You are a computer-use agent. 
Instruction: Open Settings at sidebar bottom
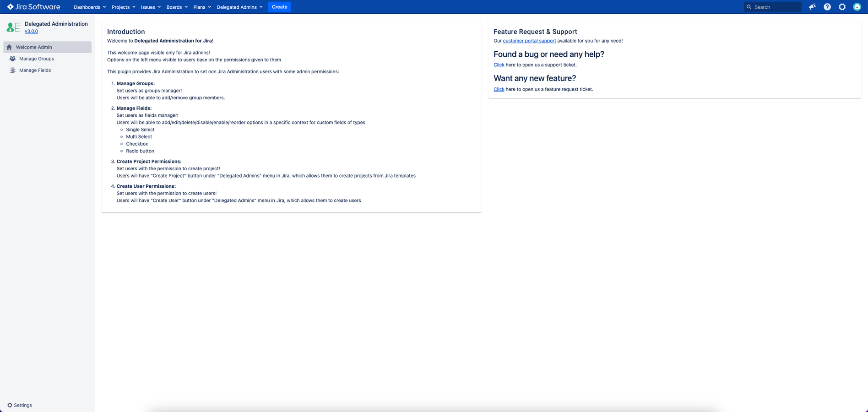[20, 405]
